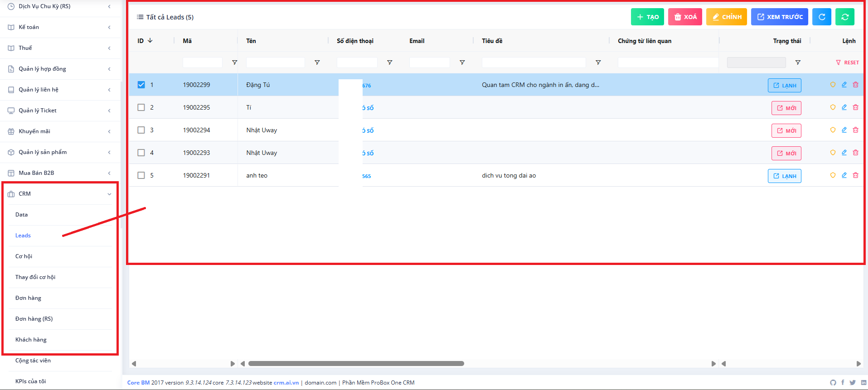The height and width of the screenshot is (390, 868).
Task: Click the blue reload icon button in toolbar
Action: point(821,17)
